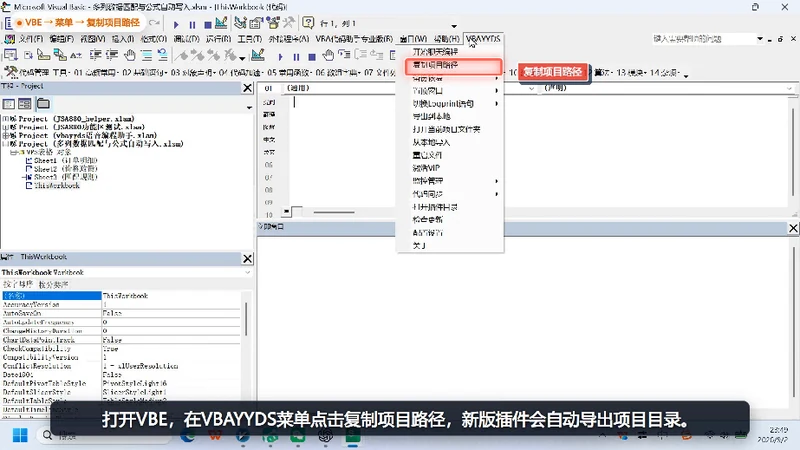Screen dimensions: 800x450
Task: Toggle Design Mode in the top toolbar
Action: pyautogui.click(x=221, y=23)
